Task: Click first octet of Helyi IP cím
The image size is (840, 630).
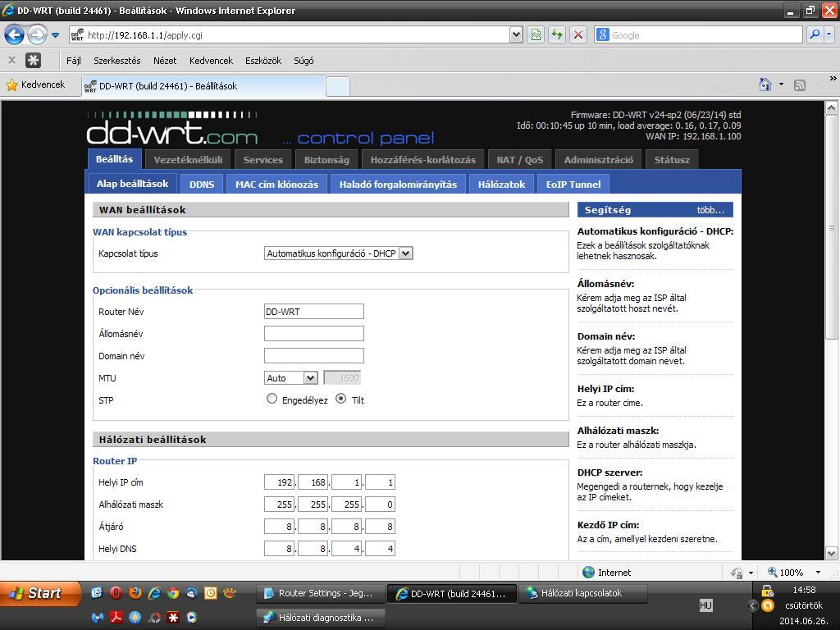Action: pos(280,482)
